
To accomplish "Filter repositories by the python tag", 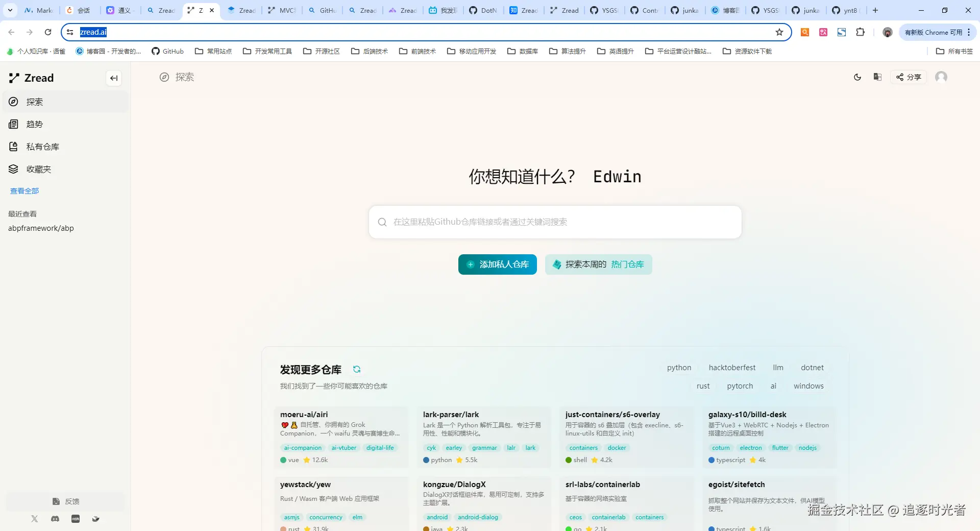I will [x=679, y=368].
